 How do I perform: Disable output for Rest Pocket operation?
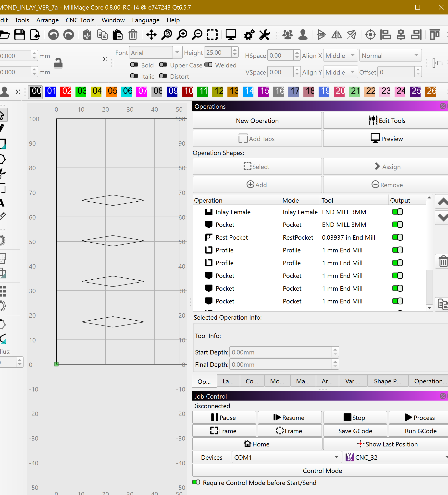point(397,237)
